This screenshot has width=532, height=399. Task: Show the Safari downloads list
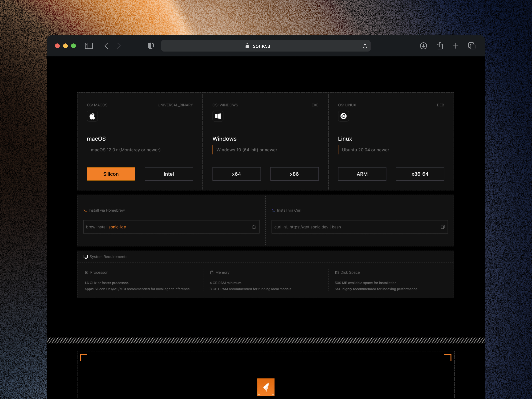tap(423, 46)
